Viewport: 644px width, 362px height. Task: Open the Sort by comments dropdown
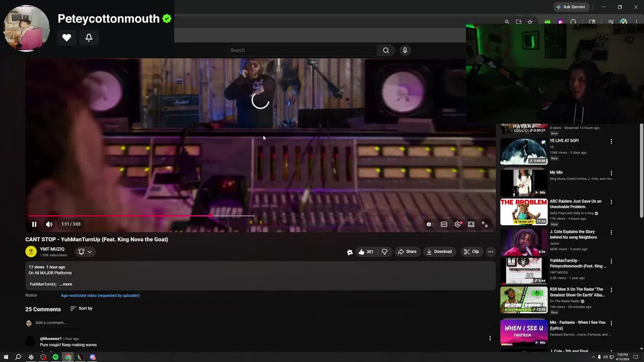tap(82, 308)
